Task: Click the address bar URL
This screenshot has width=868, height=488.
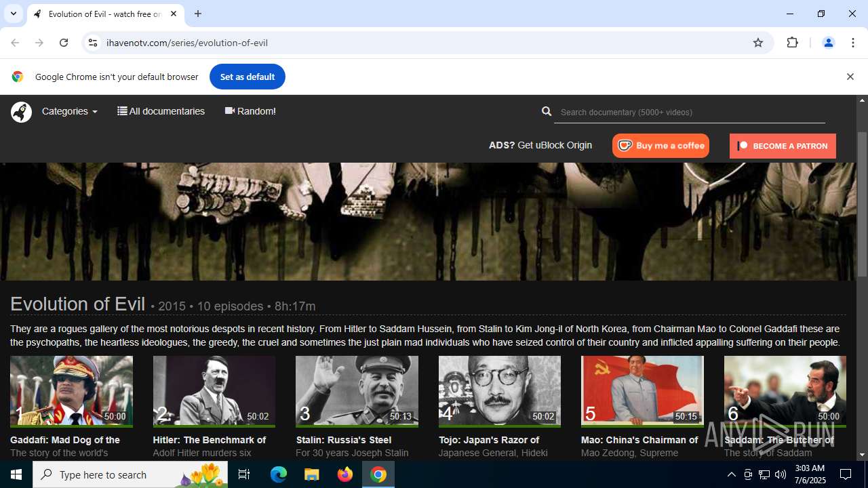Action: pyautogui.click(x=187, y=43)
